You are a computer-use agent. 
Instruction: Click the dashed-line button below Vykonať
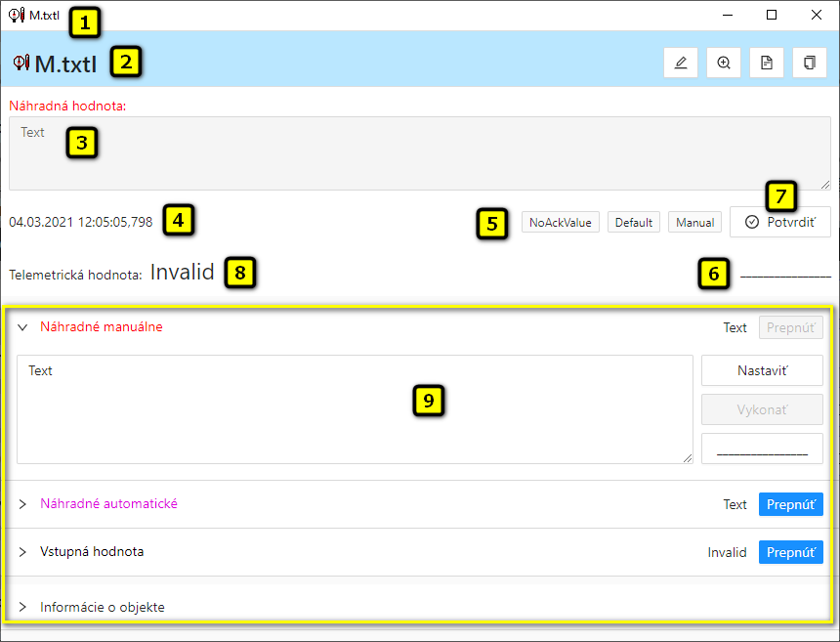[762, 449]
